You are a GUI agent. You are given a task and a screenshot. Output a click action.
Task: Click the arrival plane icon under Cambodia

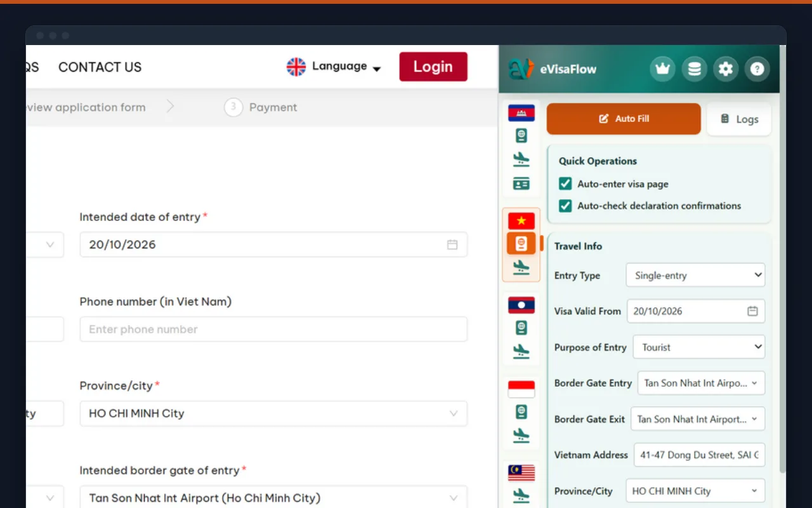click(521, 159)
